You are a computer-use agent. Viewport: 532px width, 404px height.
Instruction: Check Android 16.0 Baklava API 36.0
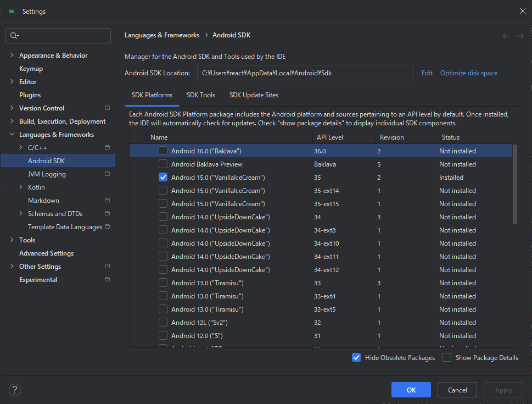tap(163, 151)
